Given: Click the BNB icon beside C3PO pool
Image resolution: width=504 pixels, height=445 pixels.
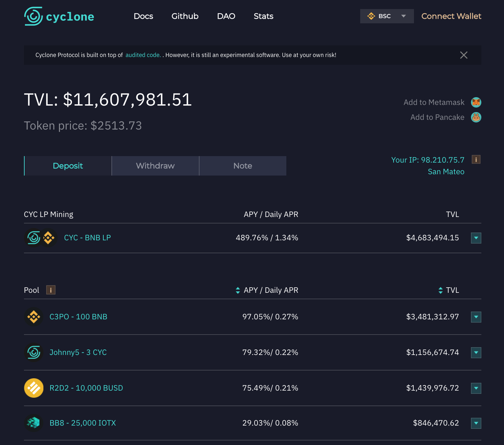Looking at the screenshot, I should tap(34, 317).
